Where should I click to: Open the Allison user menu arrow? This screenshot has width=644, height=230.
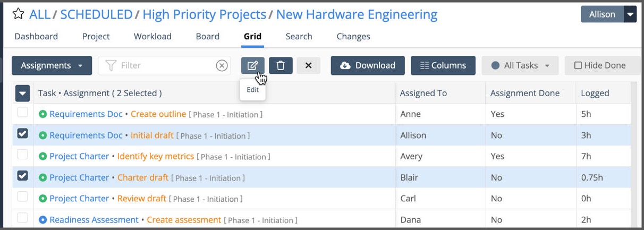point(630,14)
